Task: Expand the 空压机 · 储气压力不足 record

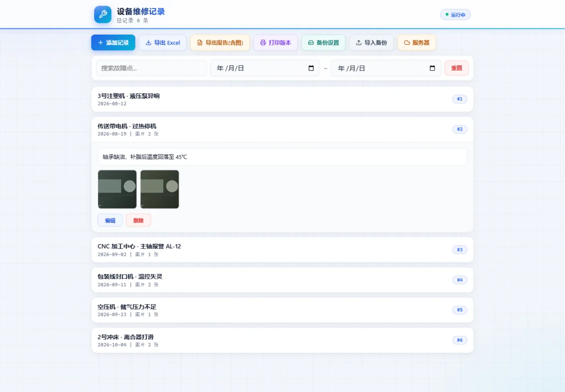Action: (x=282, y=310)
